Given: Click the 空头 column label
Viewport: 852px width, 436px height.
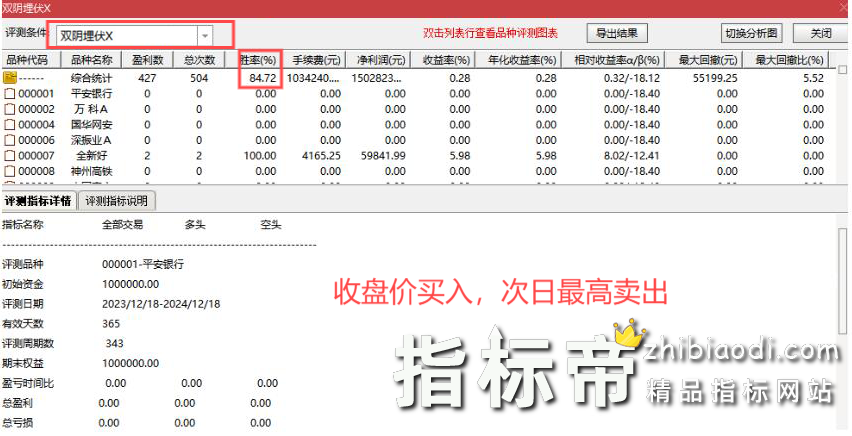Looking at the screenshot, I should [271, 225].
